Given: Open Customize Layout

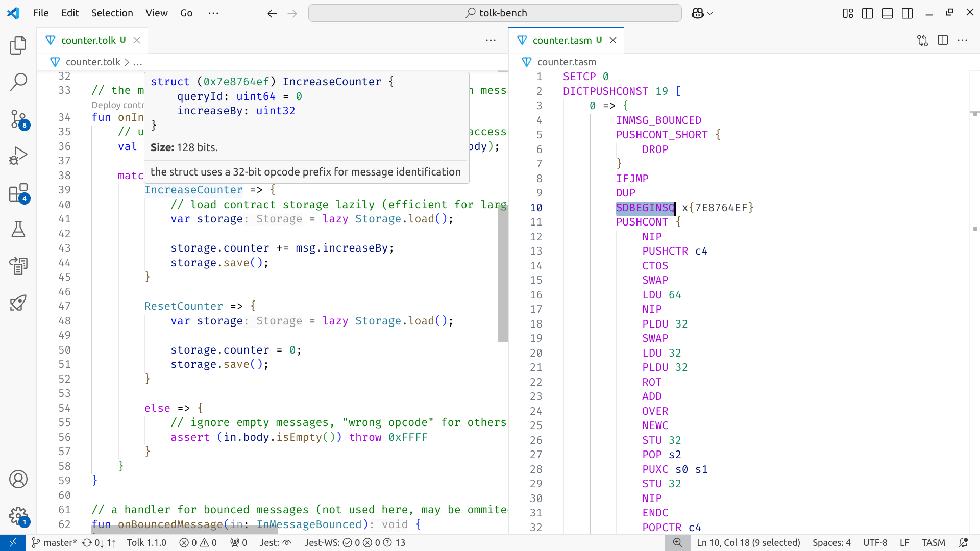Looking at the screenshot, I should 848,13.
